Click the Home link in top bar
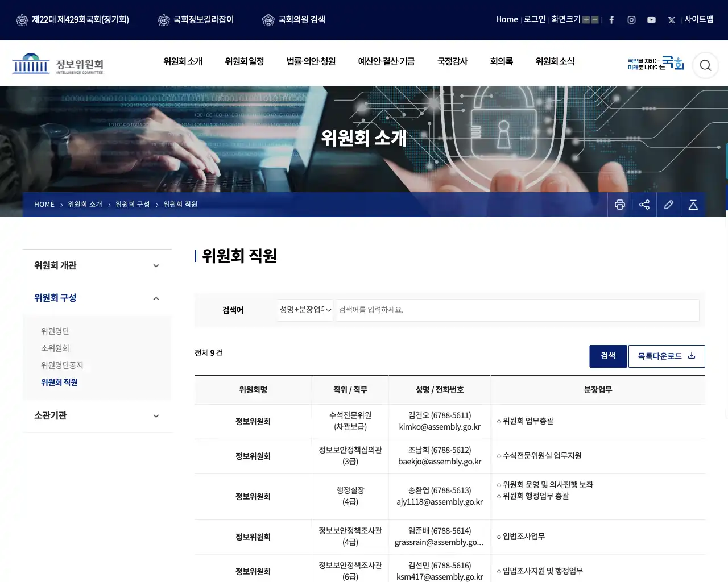Viewport: 728px width, 582px height. point(507,19)
